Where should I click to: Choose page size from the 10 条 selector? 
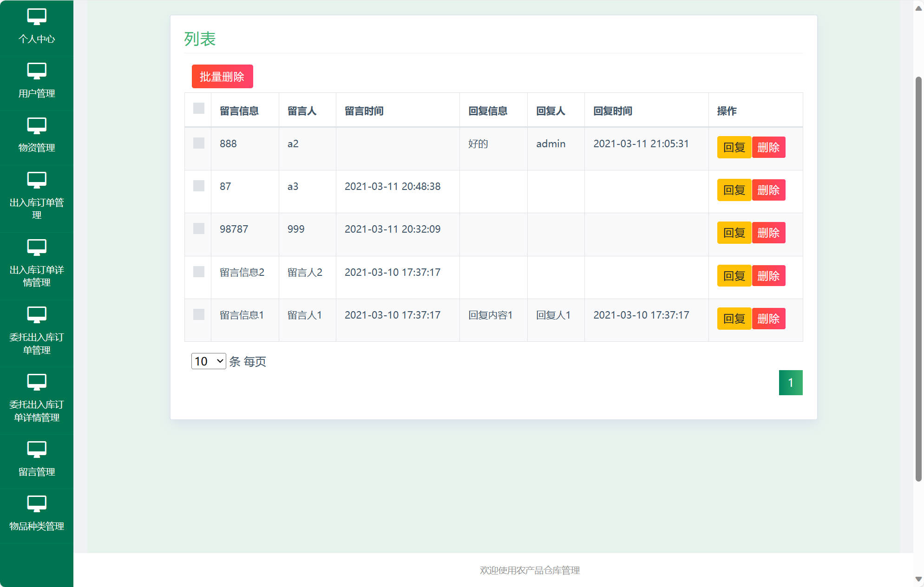[x=208, y=361]
